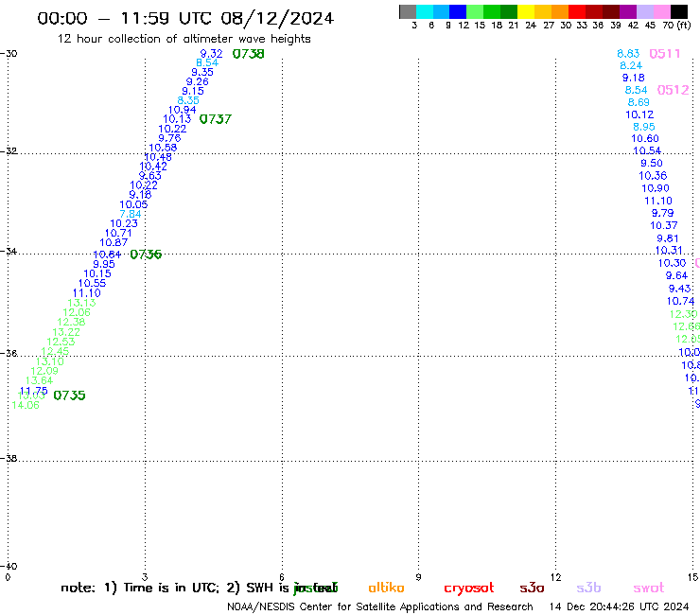Click the swot track value 9.50
The height and width of the screenshot is (615, 700).
click(652, 164)
